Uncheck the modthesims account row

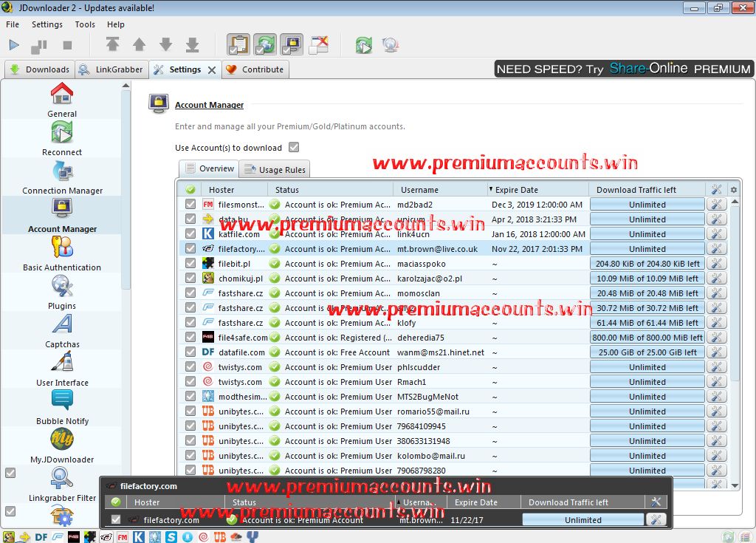(x=190, y=396)
